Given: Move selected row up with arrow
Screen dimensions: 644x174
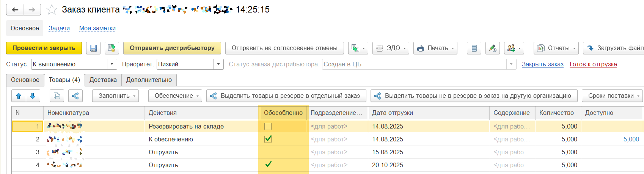Looking at the screenshot, I should point(19,96).
